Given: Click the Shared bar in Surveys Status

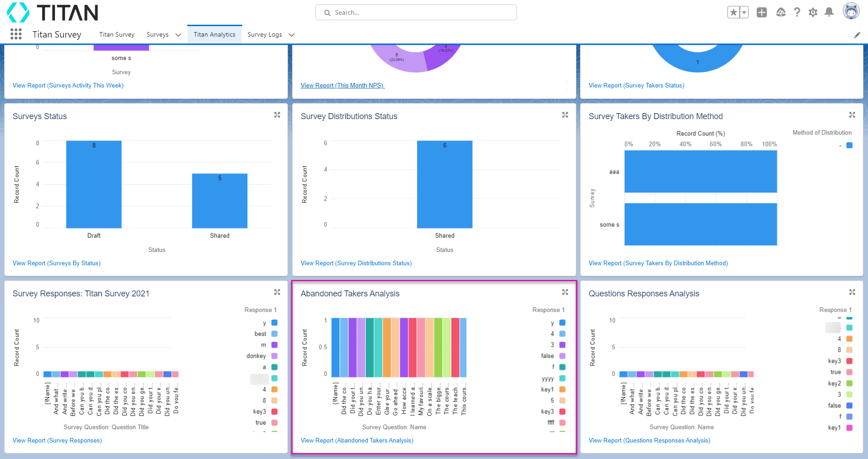Looking at the screenshot, I should pos(220,201).
